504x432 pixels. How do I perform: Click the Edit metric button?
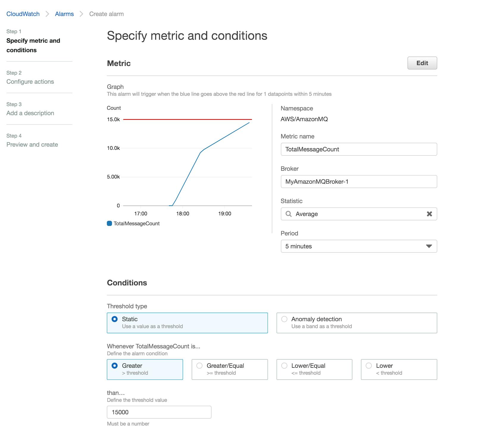coord(422,63)
